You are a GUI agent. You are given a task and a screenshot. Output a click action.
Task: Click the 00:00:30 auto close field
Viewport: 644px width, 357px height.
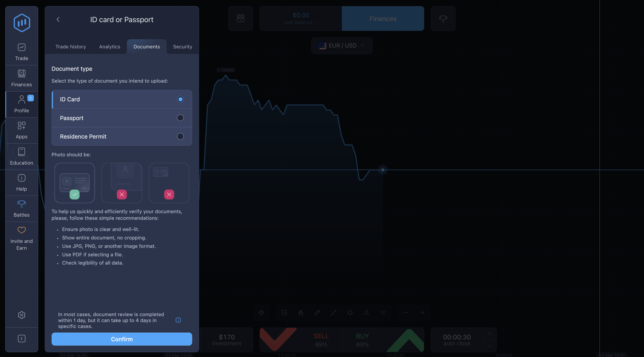pos(457,340)
